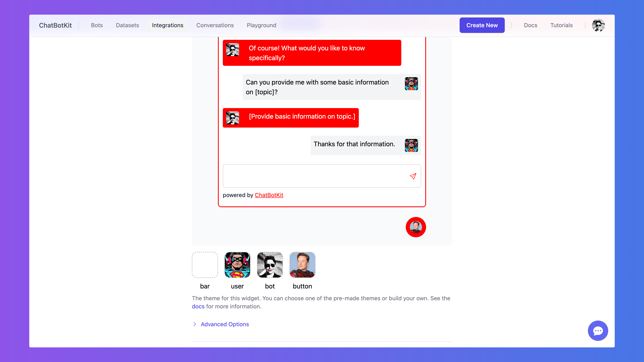This screenshot has width=644, height=362.
Task: Open the blue support chat bubble
Action: point(598,331)
